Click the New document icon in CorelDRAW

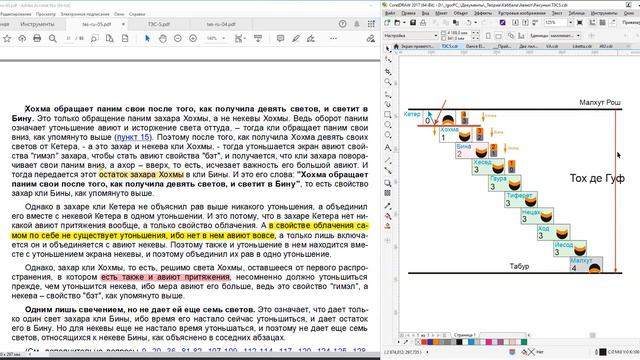coord(387,23)
